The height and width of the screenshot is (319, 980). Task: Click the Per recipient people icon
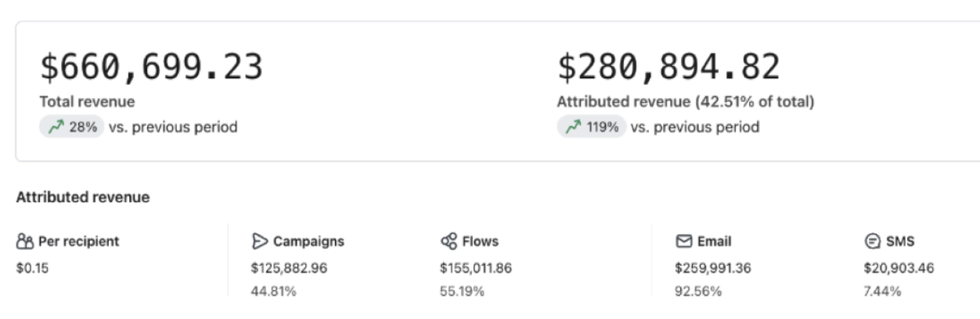(x=25, y=241)
